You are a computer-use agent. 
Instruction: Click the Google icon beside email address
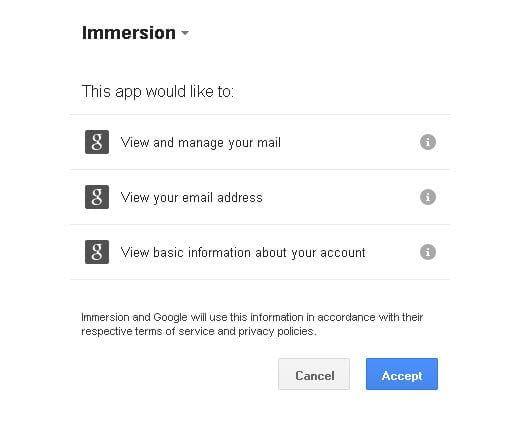pos(97,197)
